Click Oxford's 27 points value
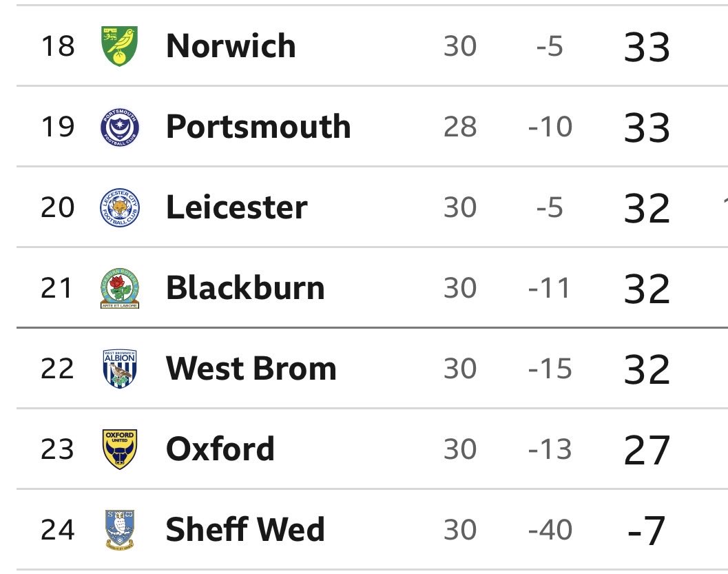 [x=647, y=450]
